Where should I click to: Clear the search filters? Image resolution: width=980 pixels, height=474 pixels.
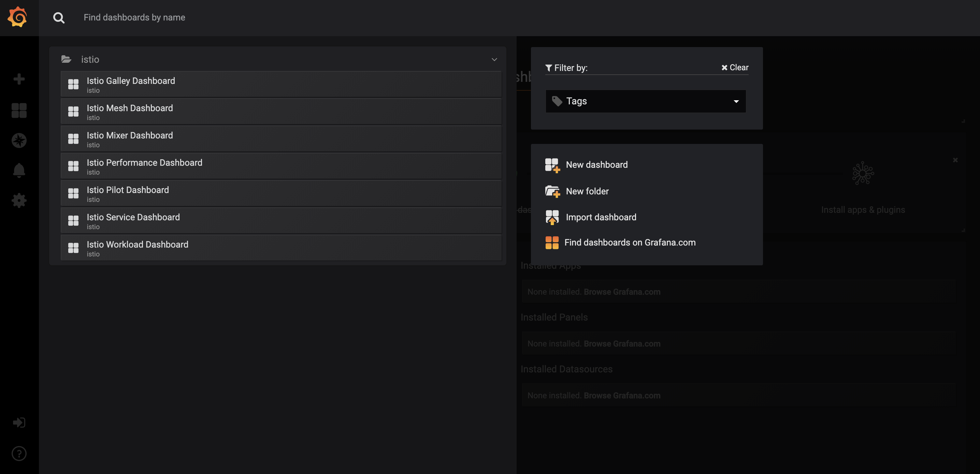[735, 67]
